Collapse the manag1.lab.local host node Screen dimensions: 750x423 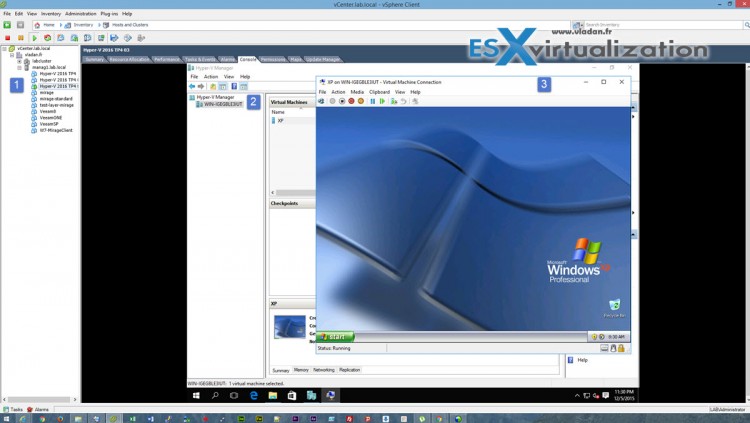click(20, 67)
